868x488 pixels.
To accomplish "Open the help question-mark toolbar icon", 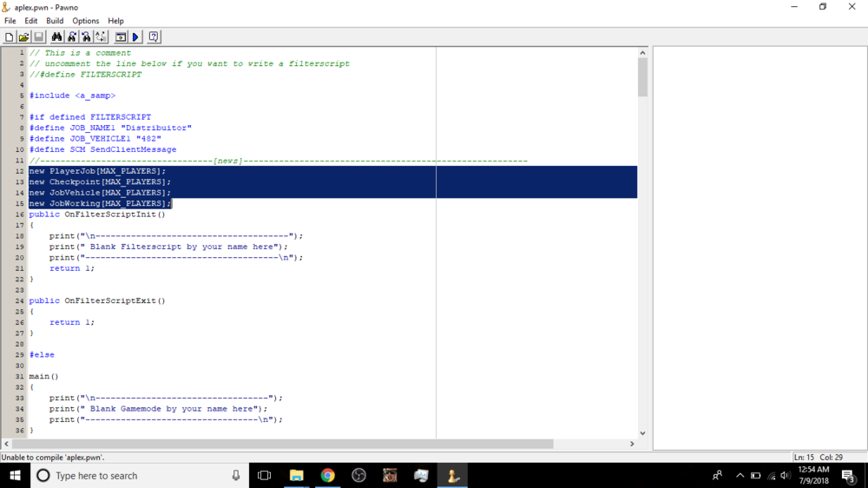I will 154,37.
